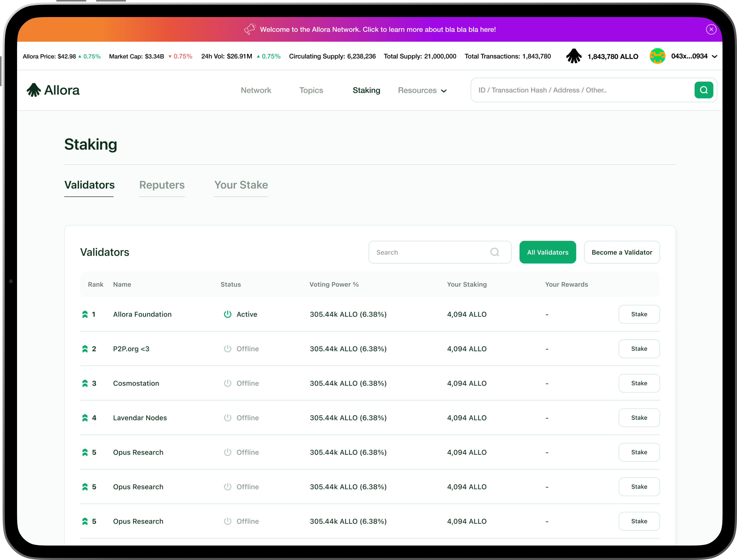
Task: Click Allora Foundation's rank badge icon
Action: (x=85, y=314)
